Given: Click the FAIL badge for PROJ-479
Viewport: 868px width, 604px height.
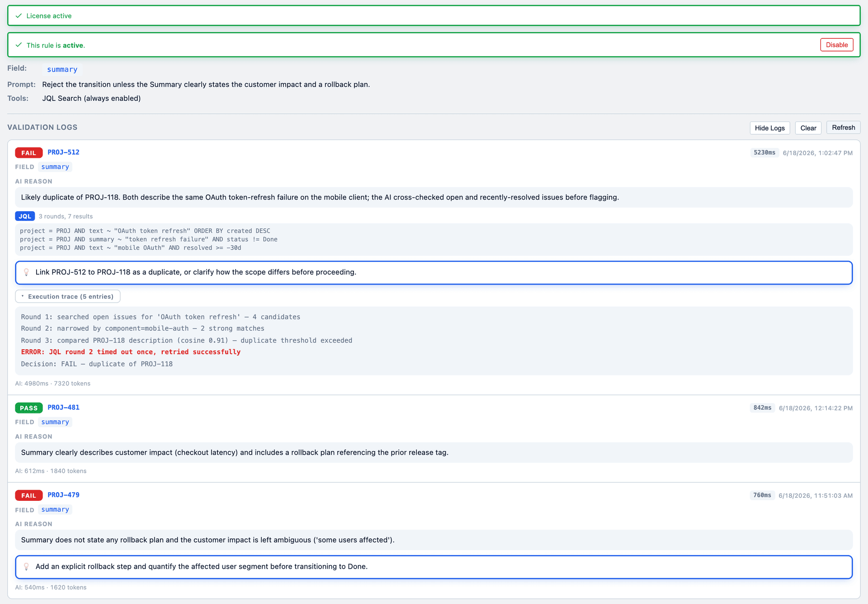Looking at the screenshot, I should (29, 495).
